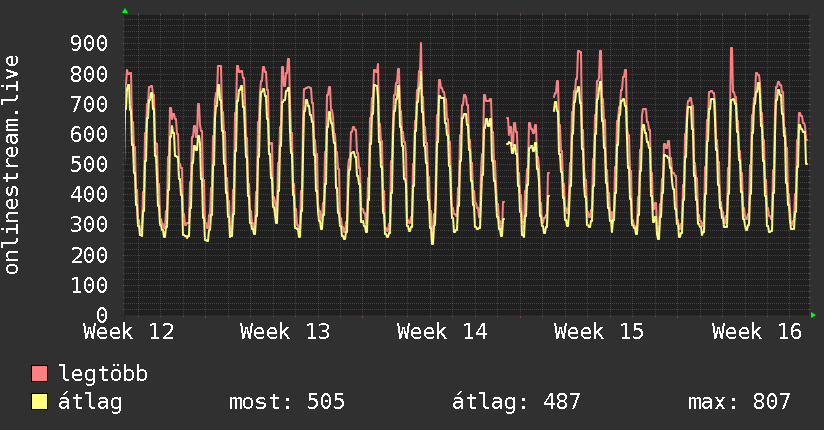The height and width of the screenshot is (430, 824).
Task: Select the 'most: 505' current value
Action: point(287,402)
